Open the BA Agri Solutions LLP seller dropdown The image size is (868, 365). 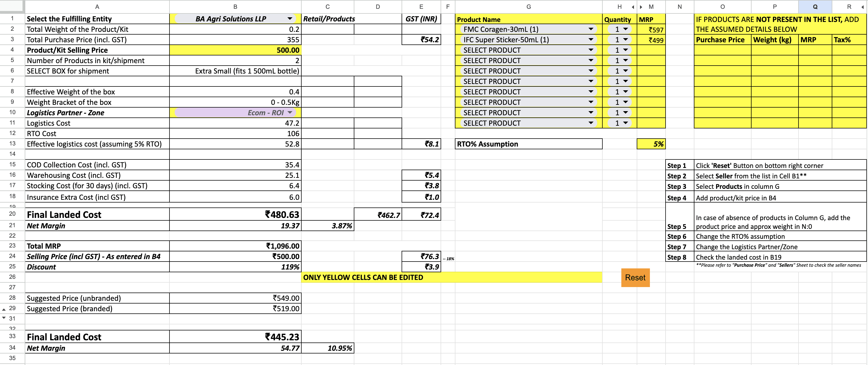point(290,19)
